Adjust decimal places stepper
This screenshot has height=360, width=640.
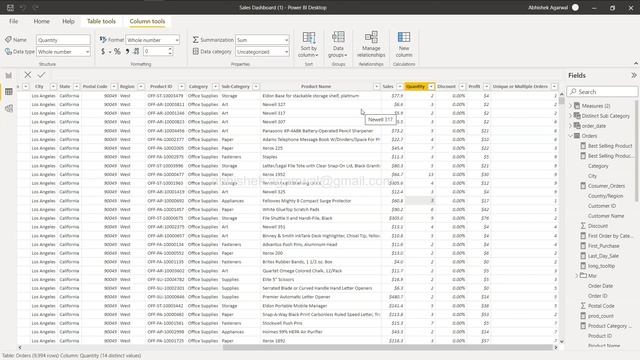(x=170, y=51)
